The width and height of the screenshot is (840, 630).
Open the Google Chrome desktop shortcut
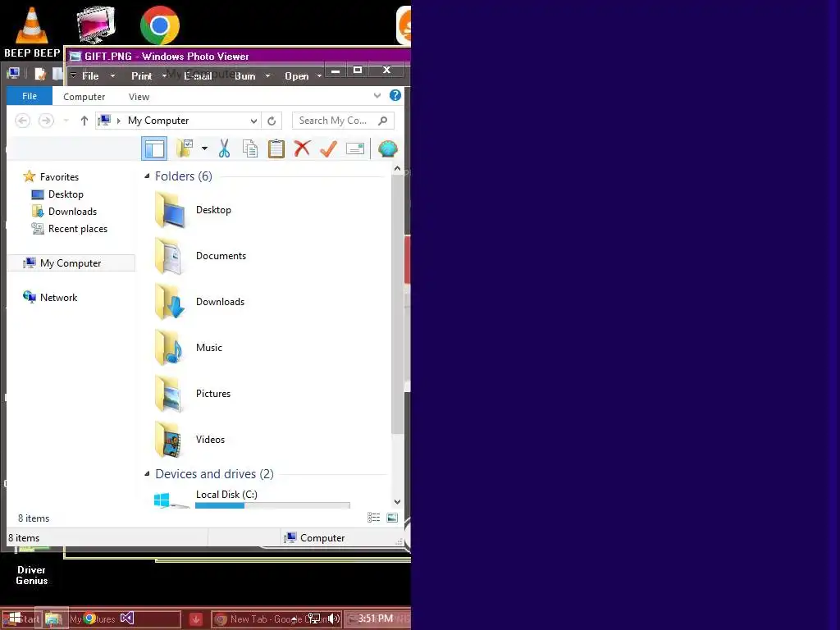click(x=160, y=25)
